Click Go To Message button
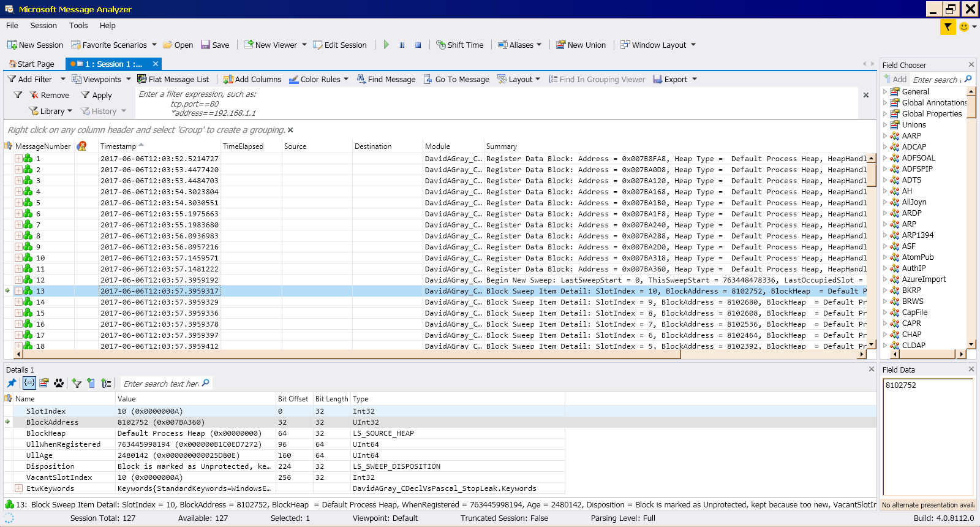The image size is (980, 527). 456,79
